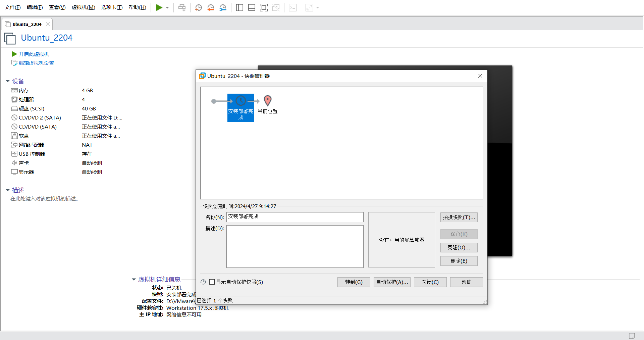
Task: Click the unity mode toolbar icon
Action: coord(276,7)
